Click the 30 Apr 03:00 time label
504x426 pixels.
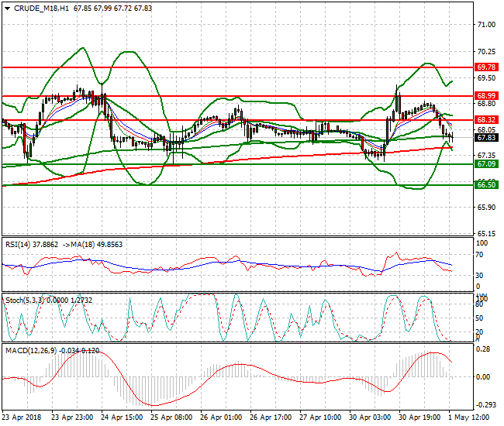(x=370, y=417)
